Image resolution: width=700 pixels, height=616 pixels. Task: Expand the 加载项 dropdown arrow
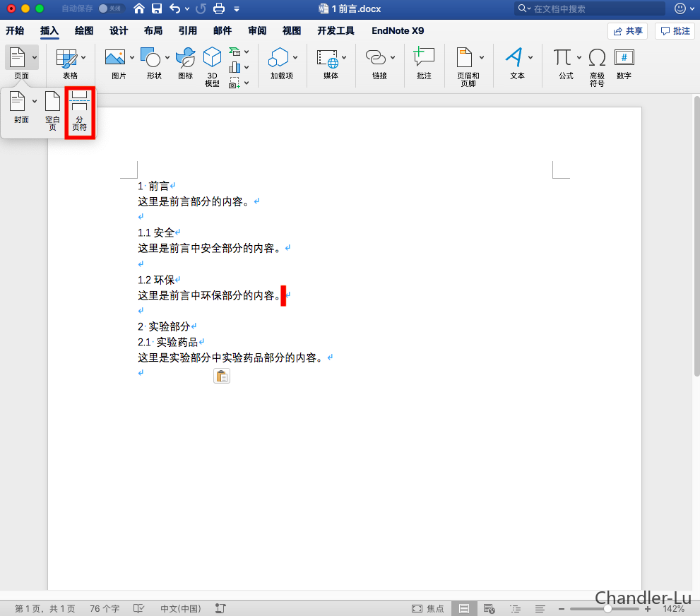[x=295, y=58]
